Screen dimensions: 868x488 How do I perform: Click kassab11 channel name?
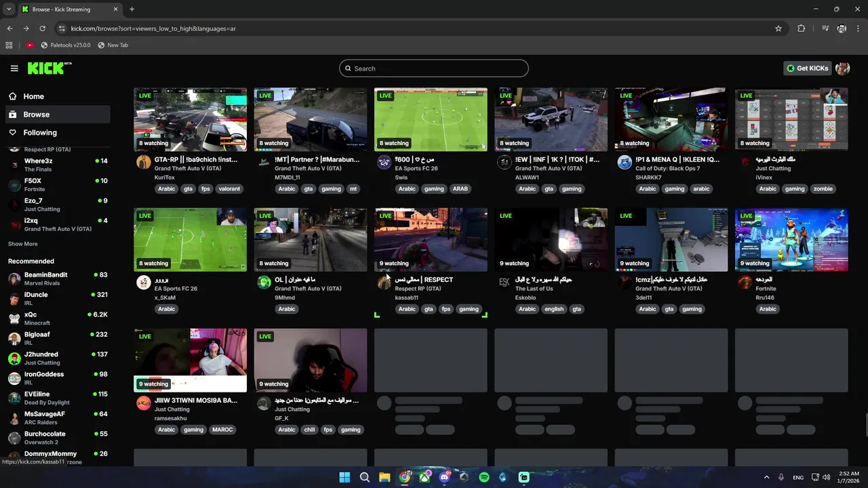(407, 298)
